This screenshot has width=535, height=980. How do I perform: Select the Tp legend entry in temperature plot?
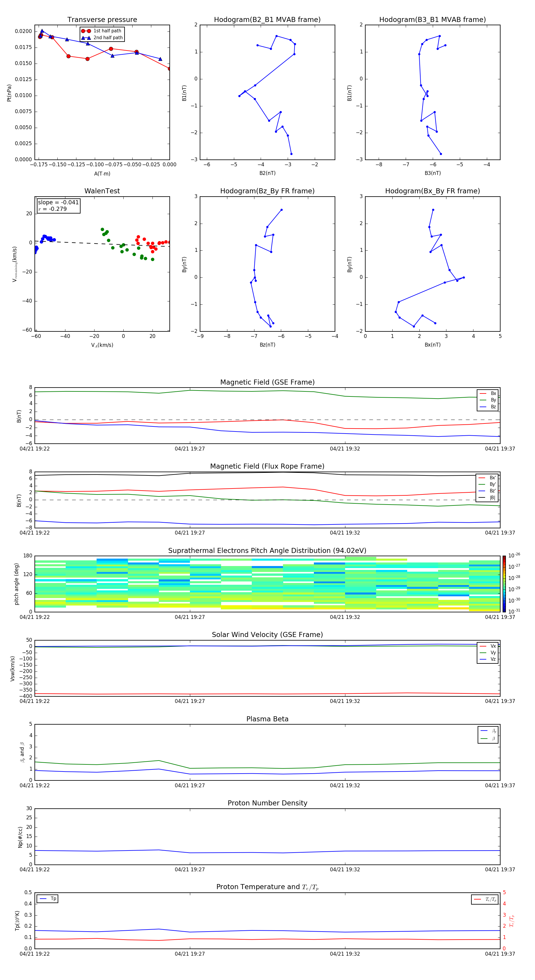[48, 899]
